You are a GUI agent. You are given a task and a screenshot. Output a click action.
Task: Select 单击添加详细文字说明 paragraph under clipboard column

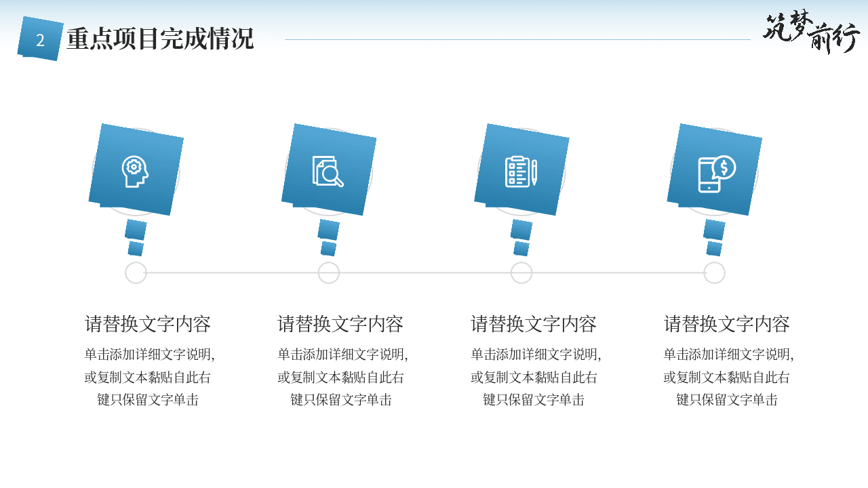[x=535, y=377]
